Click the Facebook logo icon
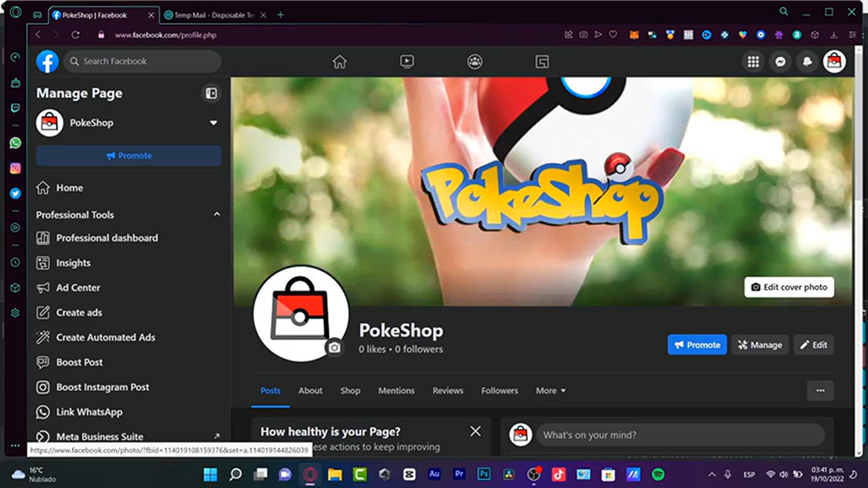The height and width of the screenshot is (488, 868). tap(47, 61)
